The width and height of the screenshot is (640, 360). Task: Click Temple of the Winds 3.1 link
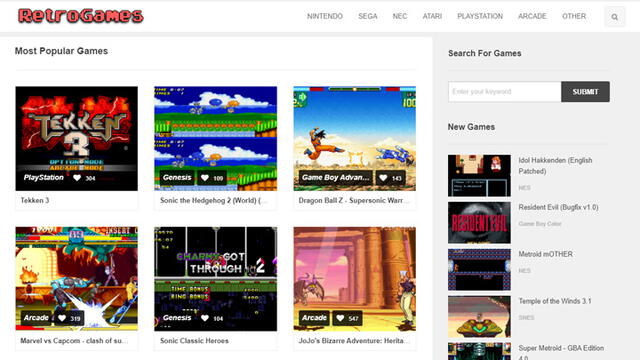tap(555, 301)
